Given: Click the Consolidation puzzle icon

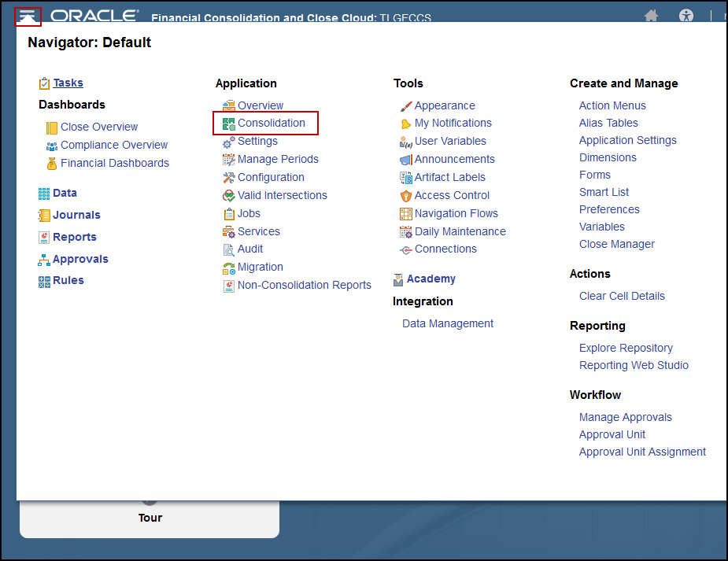Looking at the screenshot, I should [229, 124].
